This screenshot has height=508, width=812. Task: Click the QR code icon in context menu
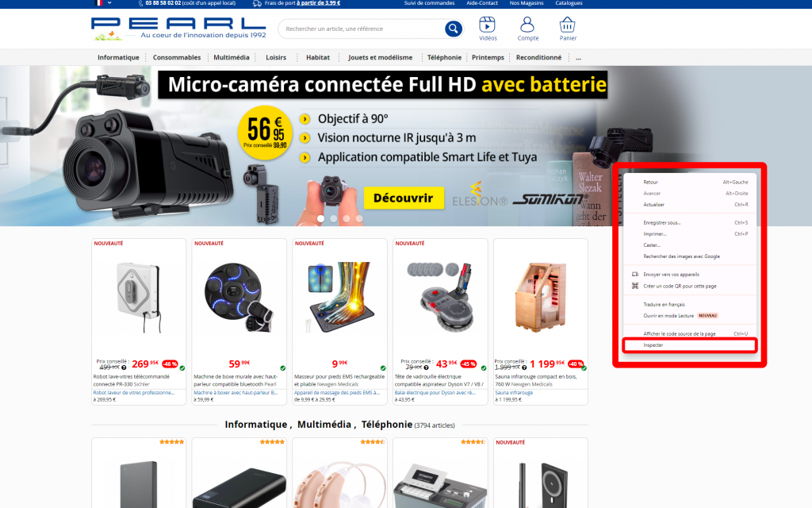pyautogui.click(x=635, y=286)
